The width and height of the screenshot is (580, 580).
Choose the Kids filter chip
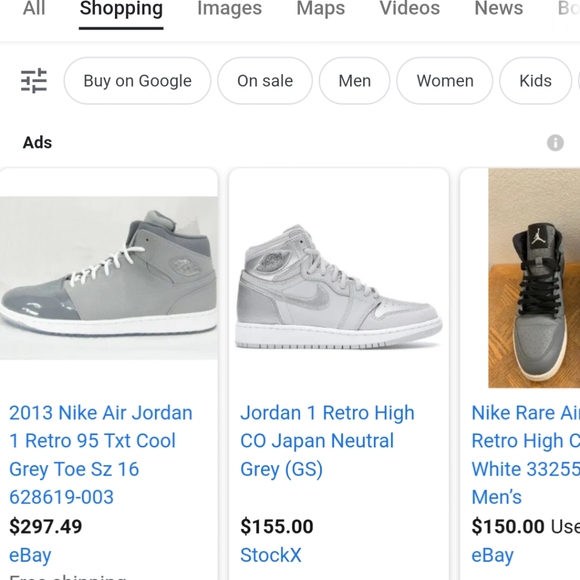535,81
